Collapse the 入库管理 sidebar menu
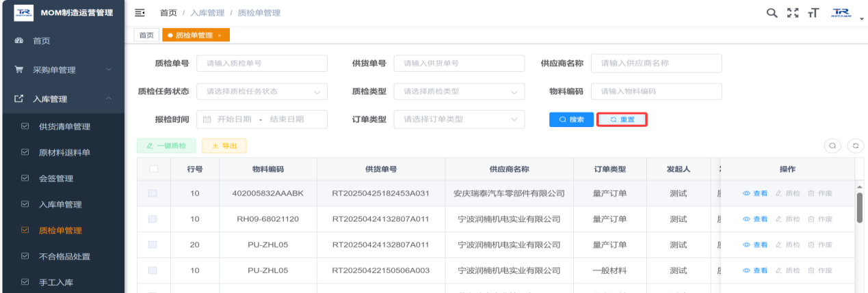Screen dimensions: 868x293 click(x=62, y=99)
